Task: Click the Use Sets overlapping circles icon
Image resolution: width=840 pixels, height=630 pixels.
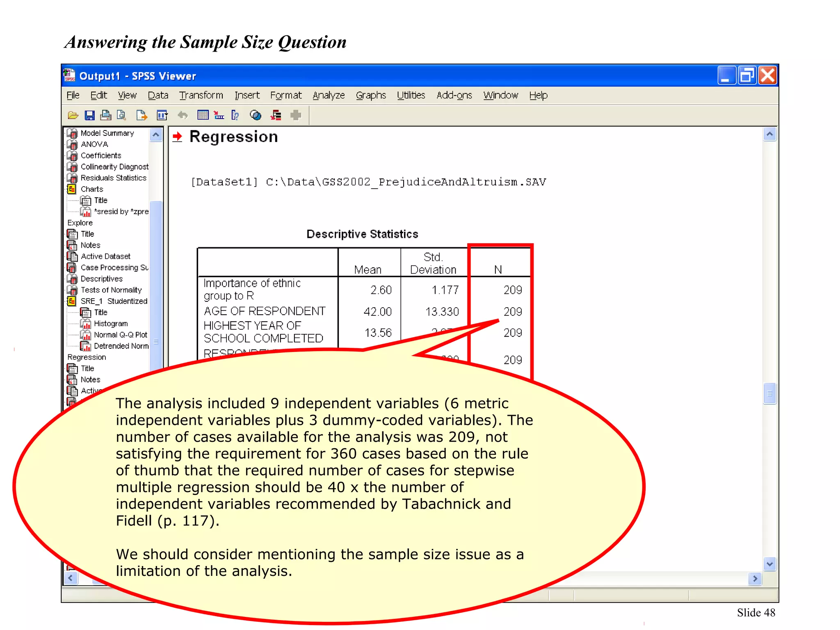Action: (256, 115)
